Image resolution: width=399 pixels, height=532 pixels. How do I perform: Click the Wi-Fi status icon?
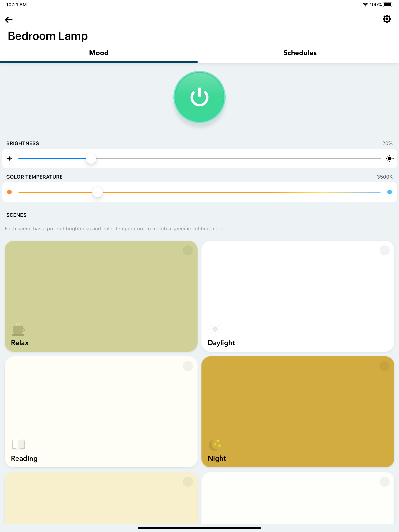(x=365, y=4)
